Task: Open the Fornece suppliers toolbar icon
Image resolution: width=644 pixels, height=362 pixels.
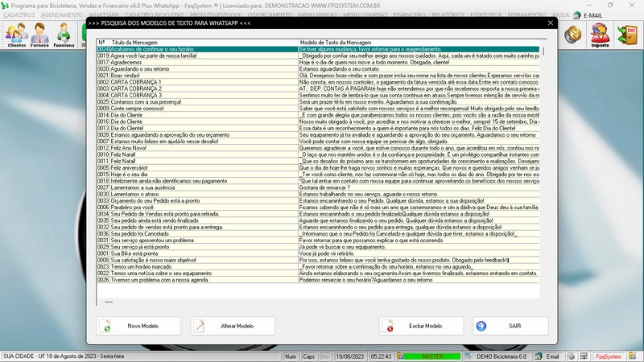Action: coord(39,35)
